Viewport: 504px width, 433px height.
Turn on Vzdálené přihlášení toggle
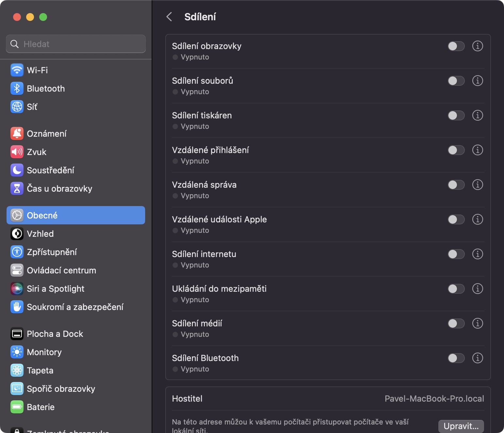[x=456, y=150]
